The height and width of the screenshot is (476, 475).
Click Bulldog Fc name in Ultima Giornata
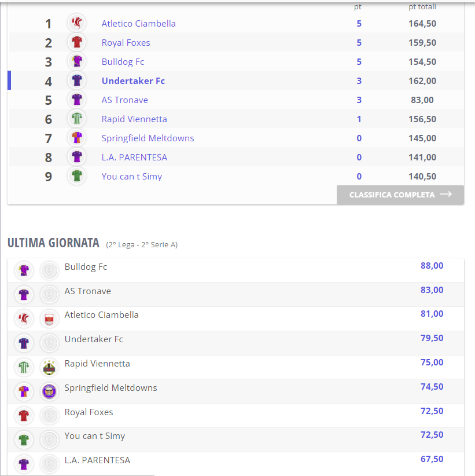tap(86, 267)
